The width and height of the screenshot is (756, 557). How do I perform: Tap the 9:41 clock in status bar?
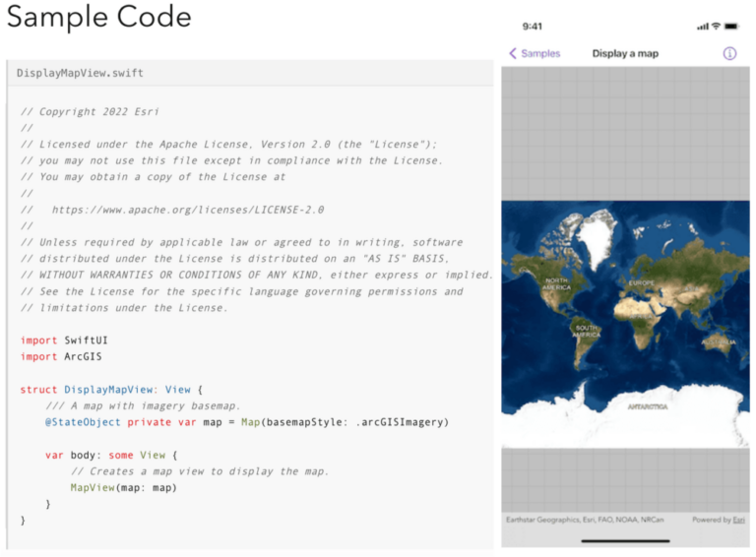[x=533, y=26]
